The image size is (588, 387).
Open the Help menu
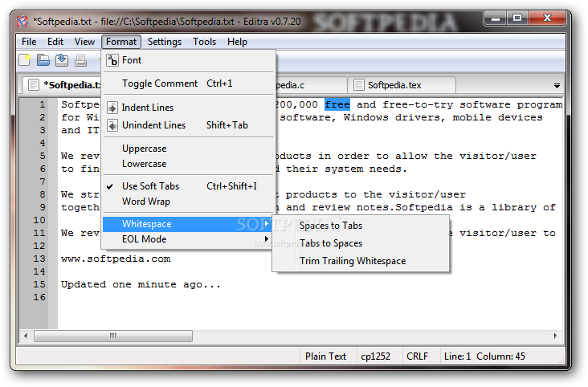(x=237, y=42)
